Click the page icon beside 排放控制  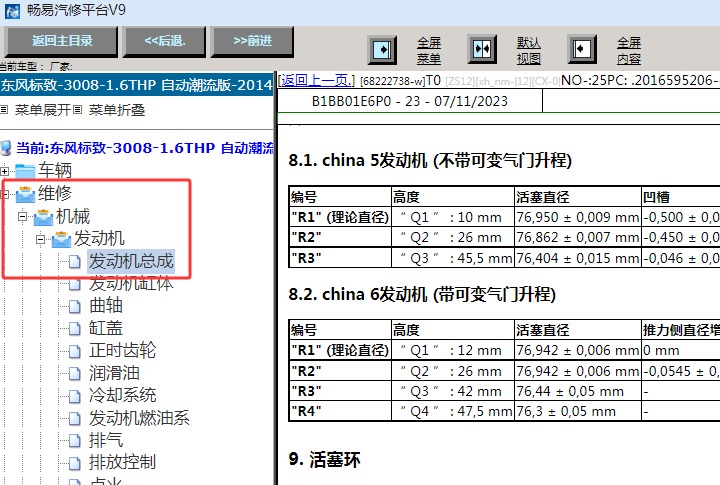pos(74,463)
